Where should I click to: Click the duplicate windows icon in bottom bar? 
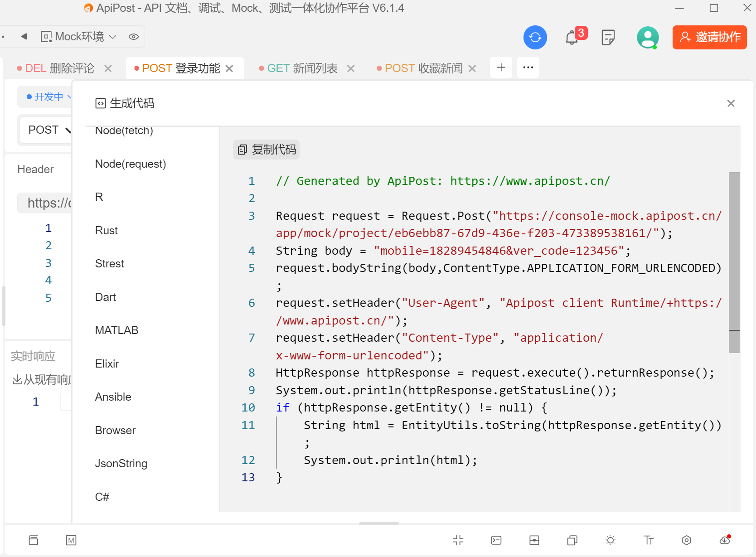(x=572, y=540)
